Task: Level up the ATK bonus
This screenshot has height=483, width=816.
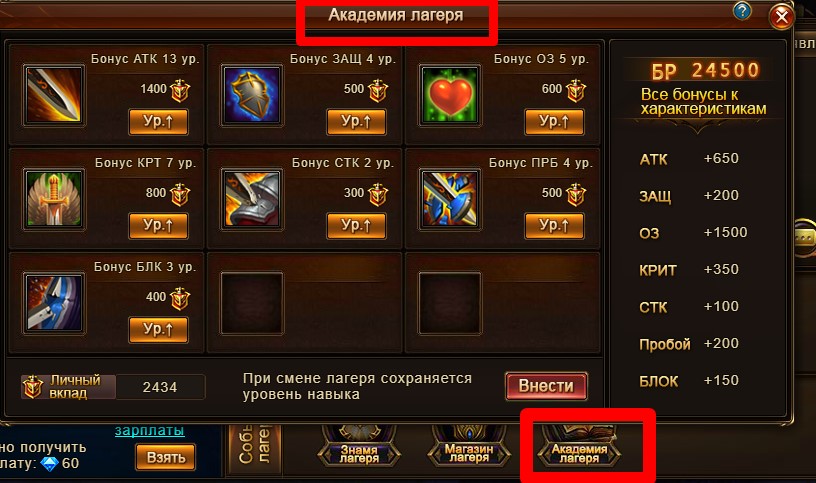Action: 158,122
